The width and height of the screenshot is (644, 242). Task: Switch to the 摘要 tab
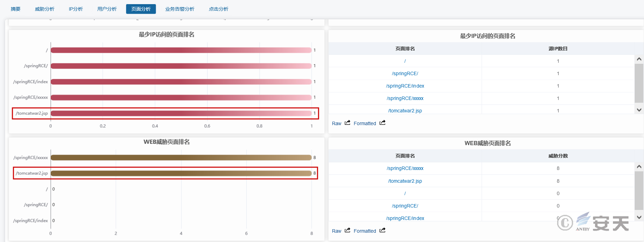click(16, 9)
